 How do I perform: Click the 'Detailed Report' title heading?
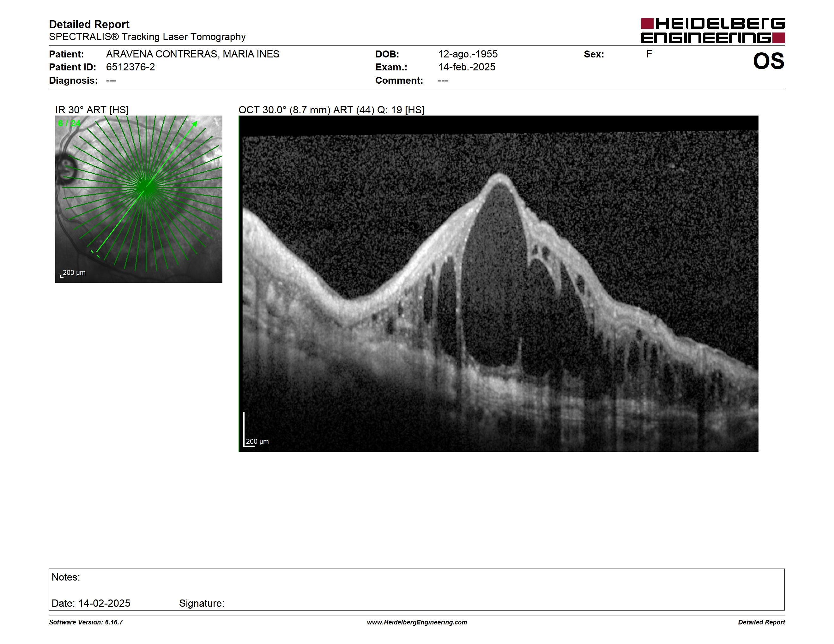(89, 24)
